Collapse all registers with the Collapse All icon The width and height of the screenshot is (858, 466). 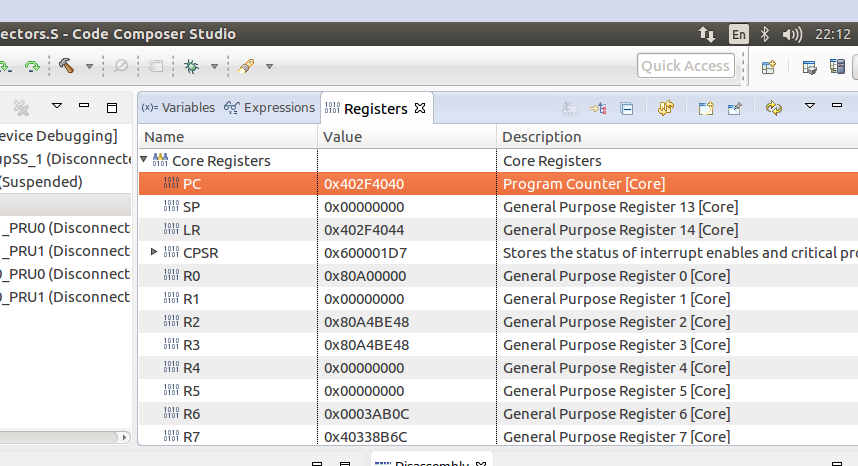627,108
